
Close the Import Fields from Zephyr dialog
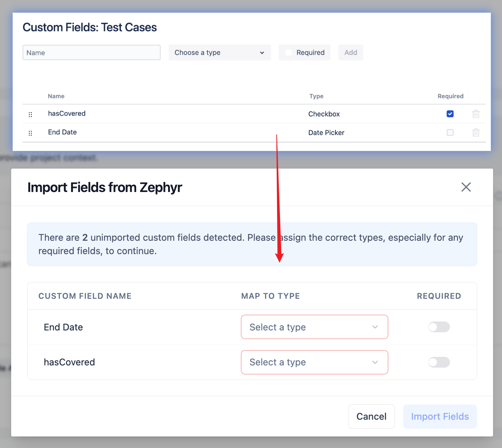pyautogui.click(x=466, y=187)
